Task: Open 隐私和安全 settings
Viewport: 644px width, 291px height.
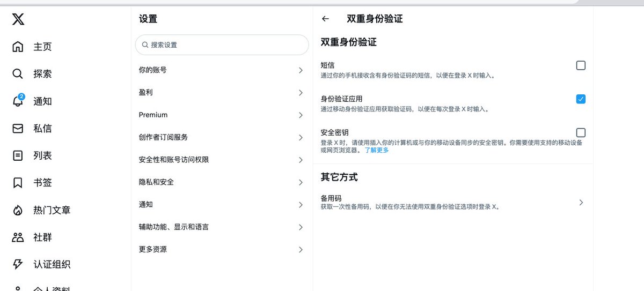Action: pyautogui.click(x=222, y=182)
